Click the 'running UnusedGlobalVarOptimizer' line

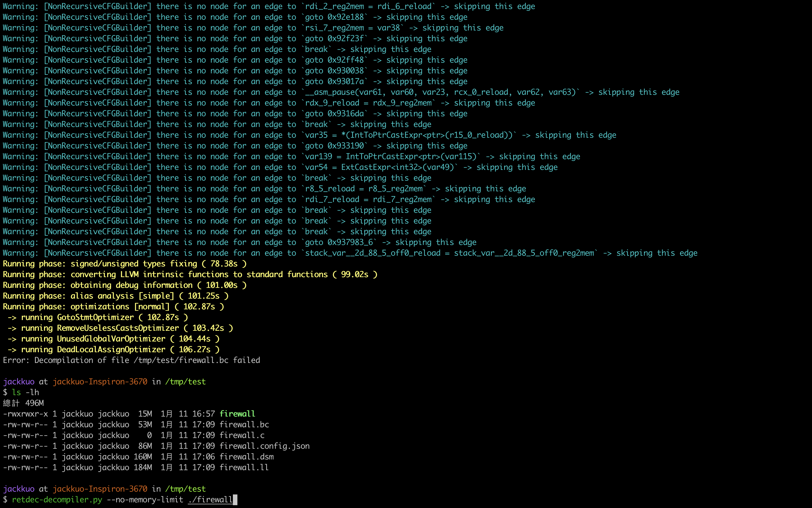[x=113, y=339]
